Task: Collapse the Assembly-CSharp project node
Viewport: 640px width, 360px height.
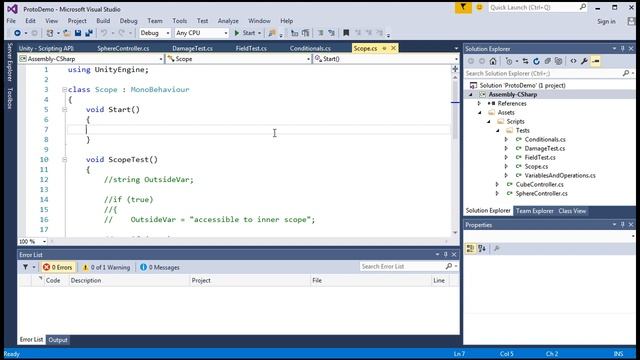Action: 471,95
